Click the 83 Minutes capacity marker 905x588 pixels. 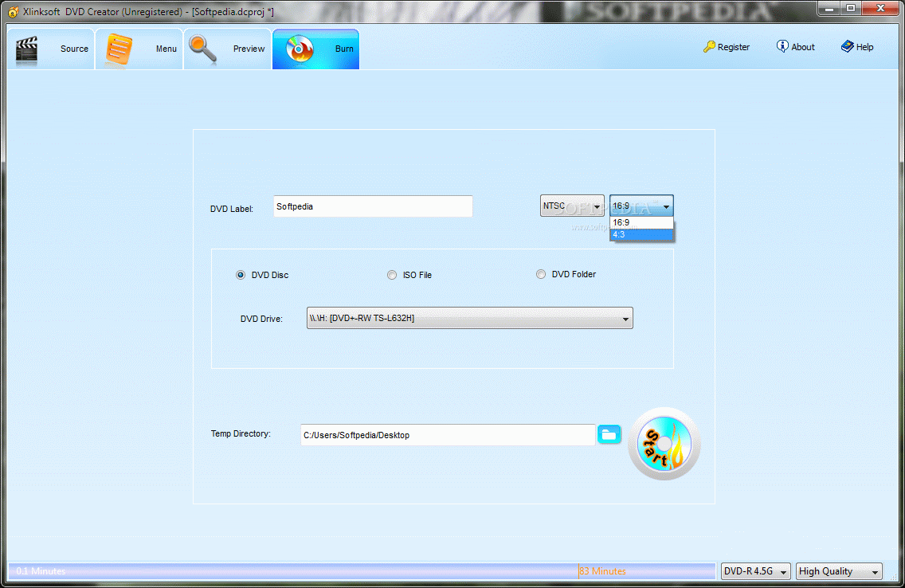(x=602, y=571)
